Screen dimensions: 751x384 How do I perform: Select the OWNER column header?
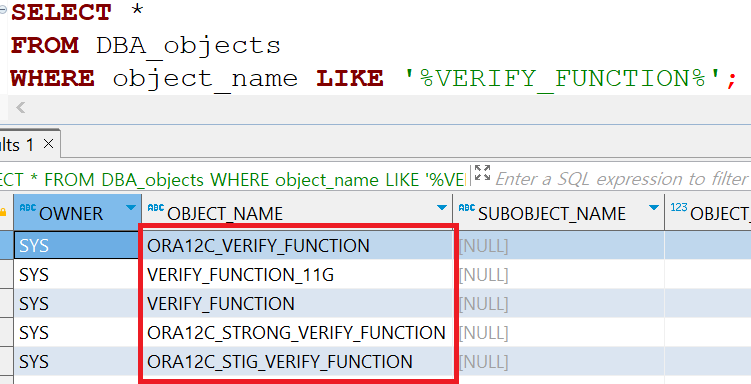[x=78, y=213]
